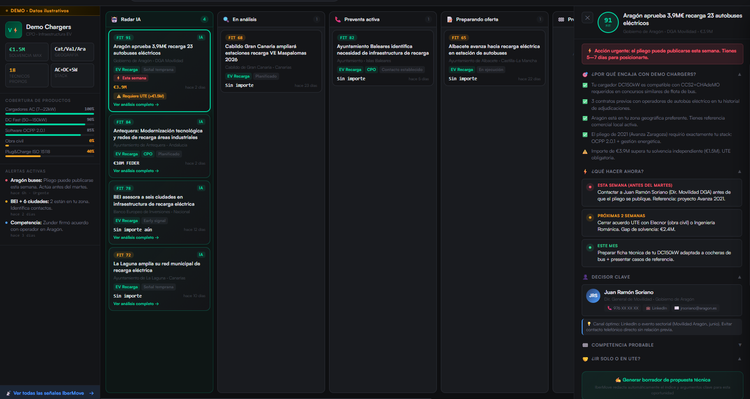Image resolution: width=750 pixels, height=399 pixels.
Task: Collapse the ¿Qué hacer ahora? section
Action: [x=739, y=171]
